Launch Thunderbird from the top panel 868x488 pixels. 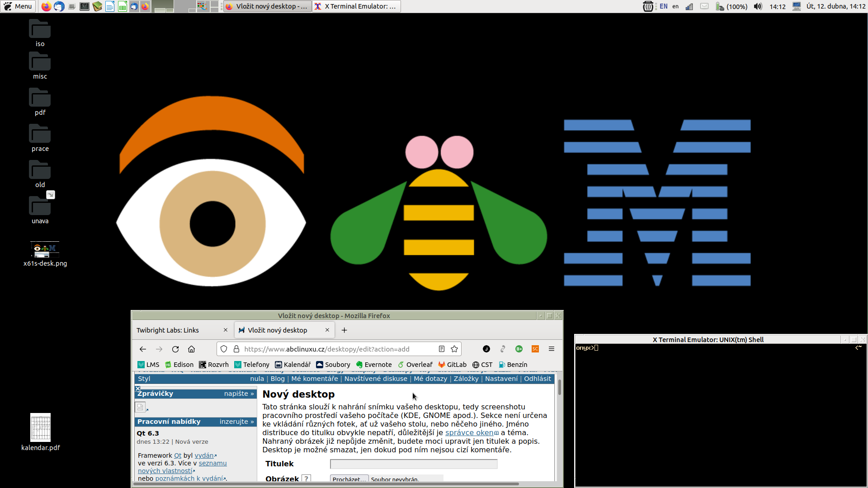[x=59, y=6]
